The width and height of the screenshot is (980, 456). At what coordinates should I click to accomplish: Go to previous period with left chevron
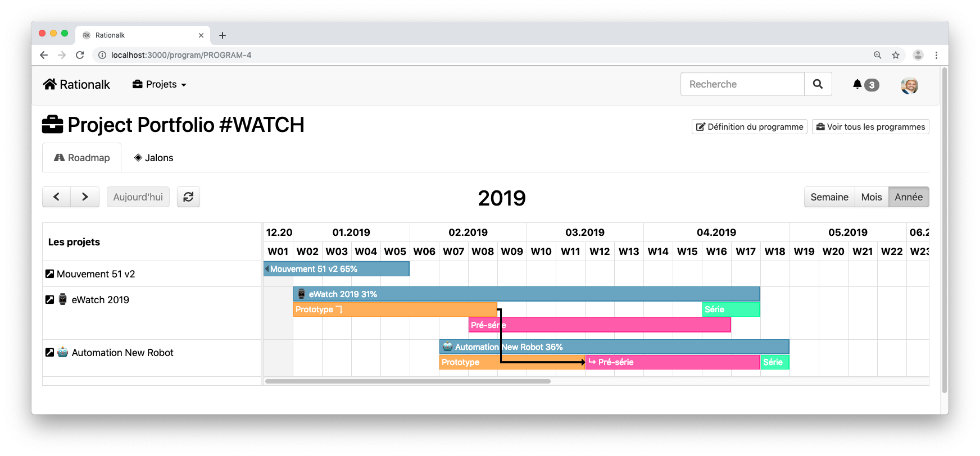56,197
